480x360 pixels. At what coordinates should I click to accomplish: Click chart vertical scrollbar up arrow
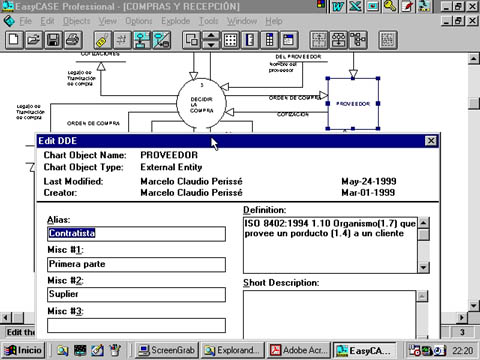tap(474, 59)
